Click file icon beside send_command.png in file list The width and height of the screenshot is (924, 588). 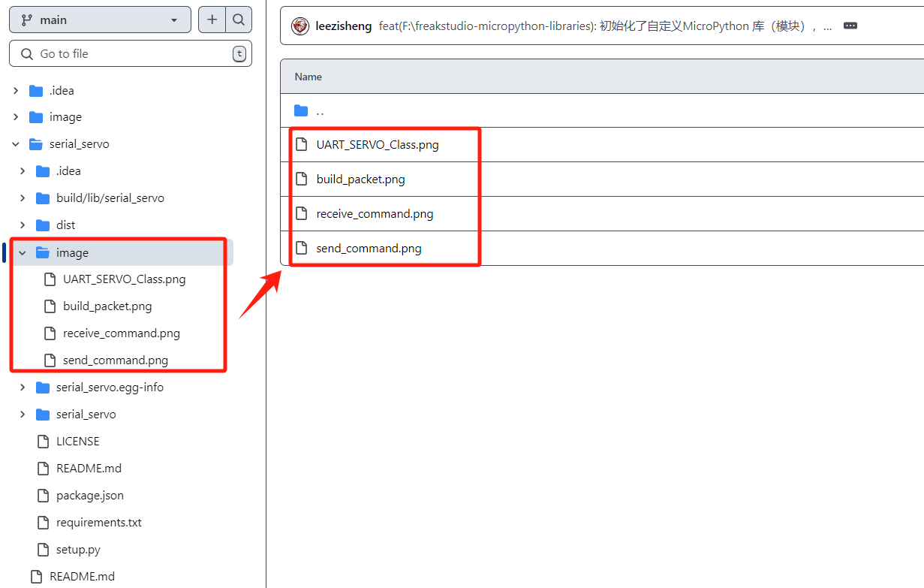[x=302, y=249]
